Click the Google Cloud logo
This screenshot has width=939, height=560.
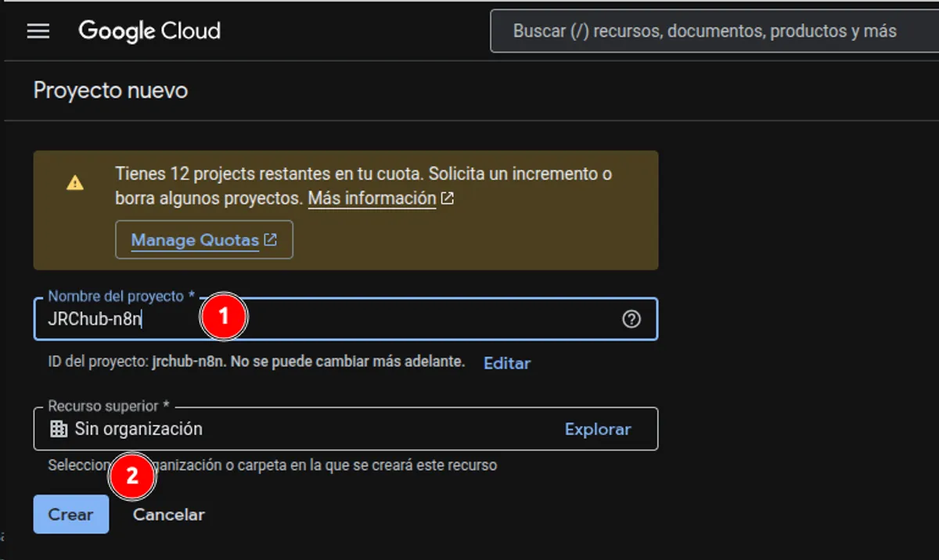(x=149, y=31)
